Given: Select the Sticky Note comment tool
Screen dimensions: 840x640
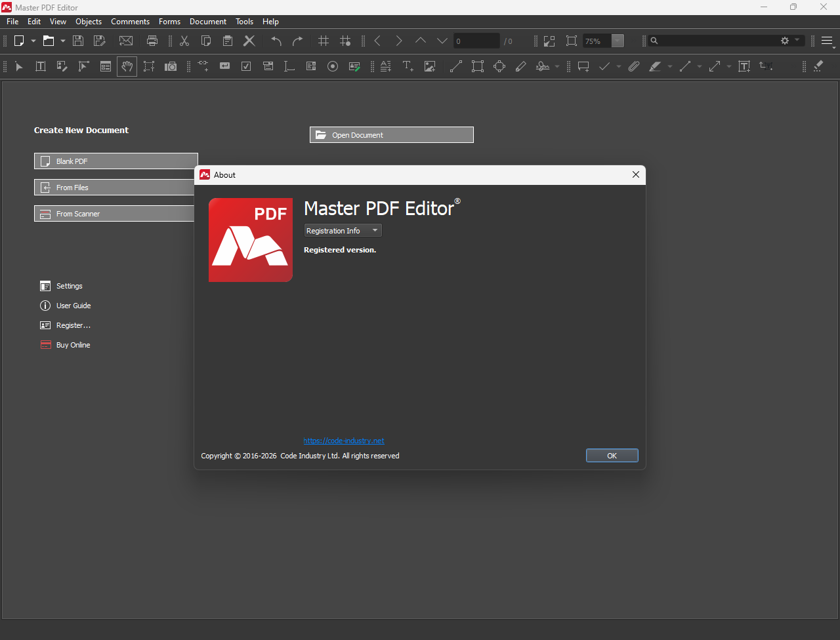Looking at the screenshot, I should click(583, 66).
